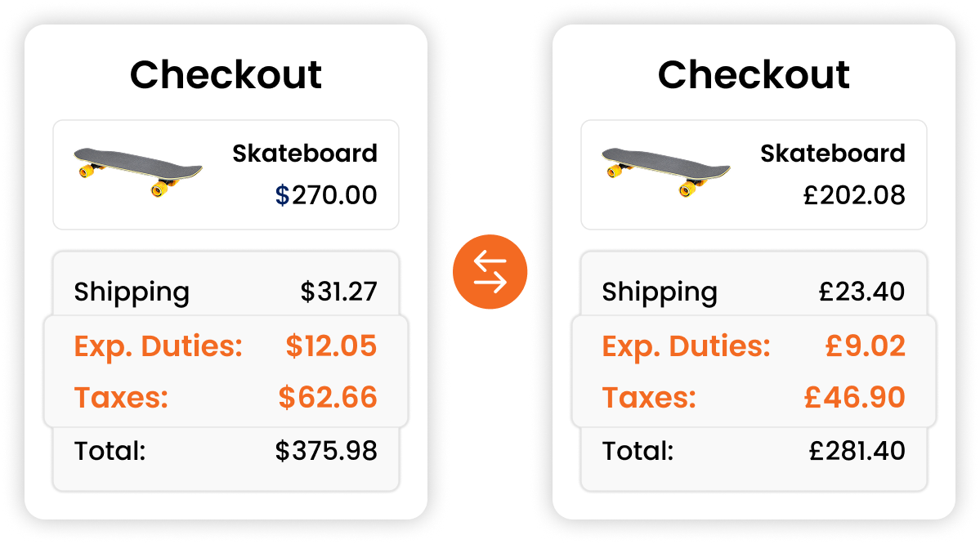Click the $270.00 skateboard price
The image size is (980, 544).
pos(326,196)
